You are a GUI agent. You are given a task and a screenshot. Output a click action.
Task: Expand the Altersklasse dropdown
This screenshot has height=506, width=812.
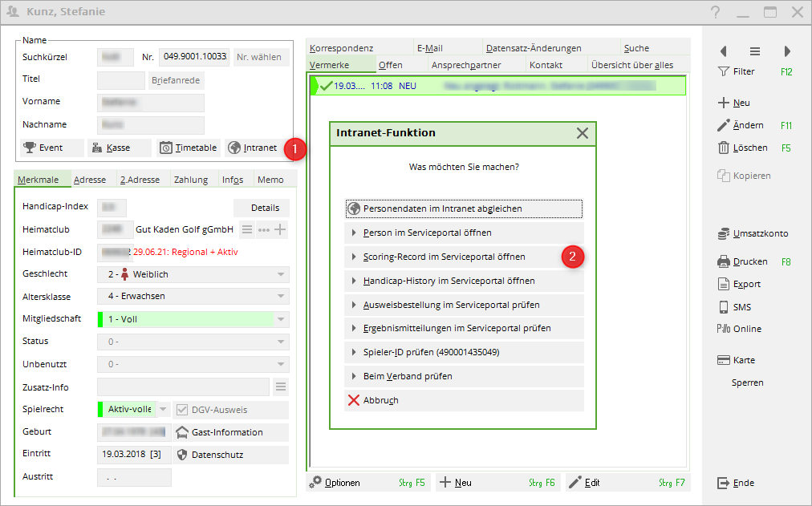pos(280,296)
